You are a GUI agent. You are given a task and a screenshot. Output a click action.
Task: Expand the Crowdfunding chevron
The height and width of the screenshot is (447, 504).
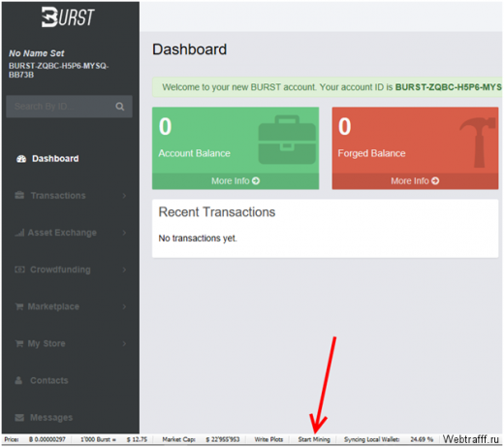click(x=124, y=270)
